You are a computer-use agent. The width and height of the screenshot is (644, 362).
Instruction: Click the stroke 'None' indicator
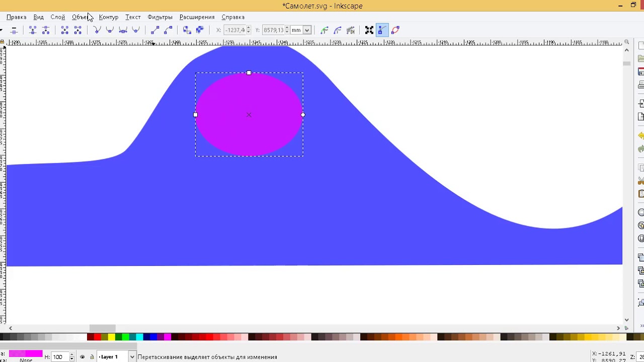[26, 360]
